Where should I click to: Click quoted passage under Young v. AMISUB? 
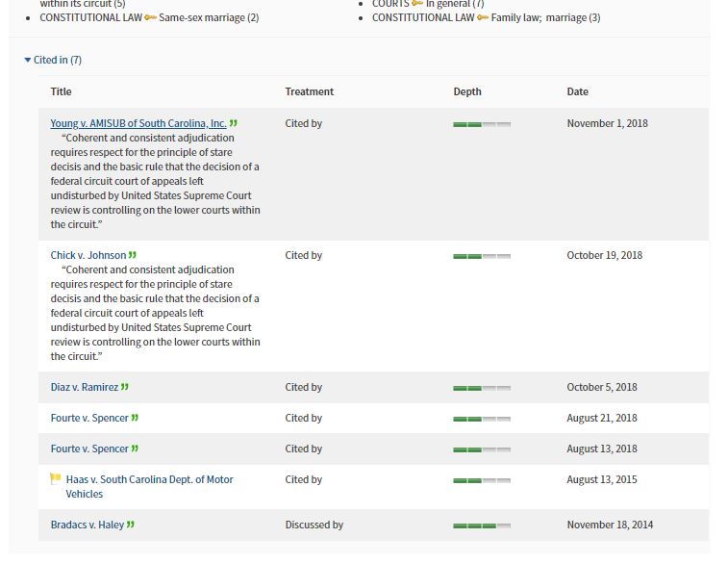[x=156, y=181]
